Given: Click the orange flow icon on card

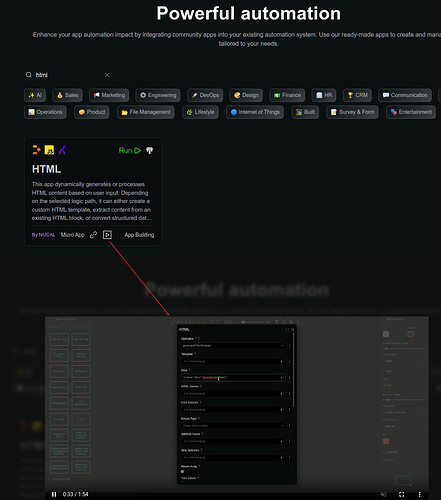Looking at the screenshot, I should (x=36, y=150).
